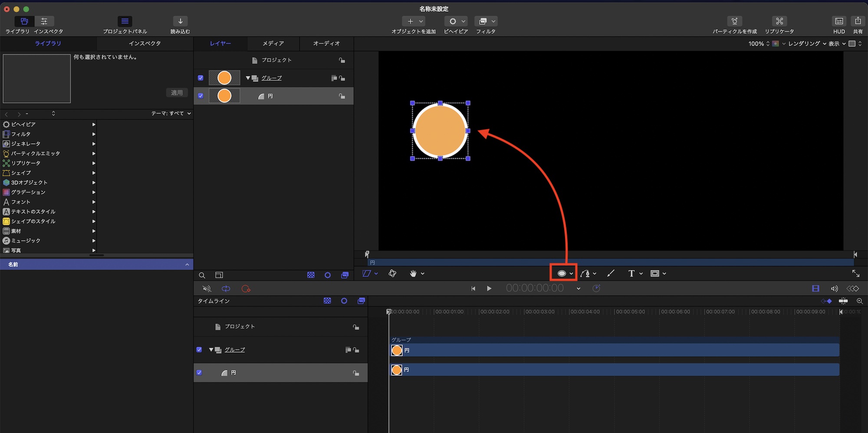Image resolution: width=868 pixels, height=433 pixels.
Task: Open the Behaviors (ビヘイビア) dropdown in toolbar
Action: pyautogui.click(x=456, y=21)
